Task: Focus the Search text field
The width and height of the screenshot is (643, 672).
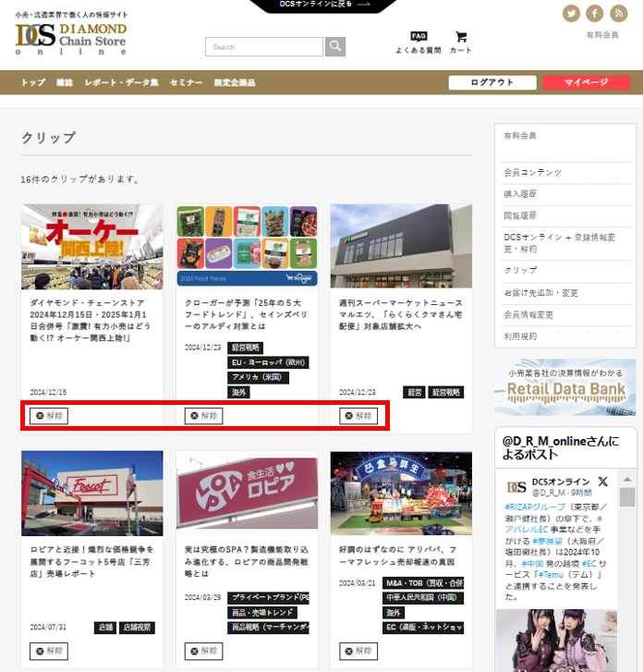Action: 264,46
